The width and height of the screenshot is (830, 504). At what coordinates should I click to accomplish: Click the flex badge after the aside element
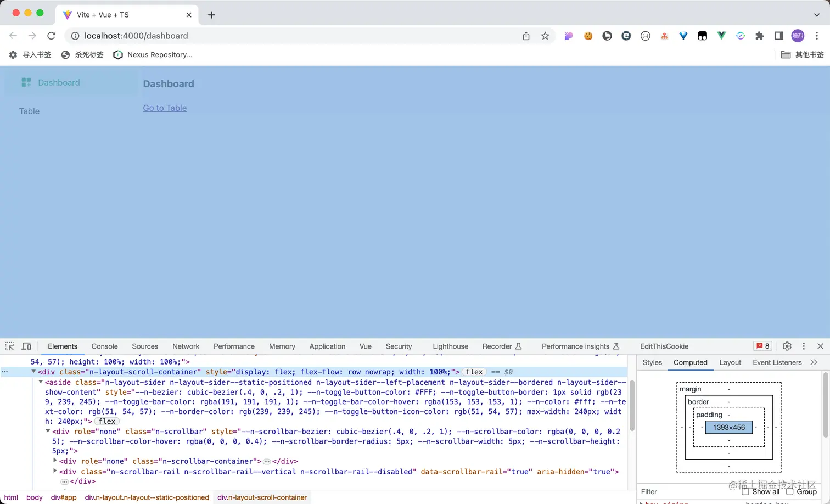(x=107, y=421)
